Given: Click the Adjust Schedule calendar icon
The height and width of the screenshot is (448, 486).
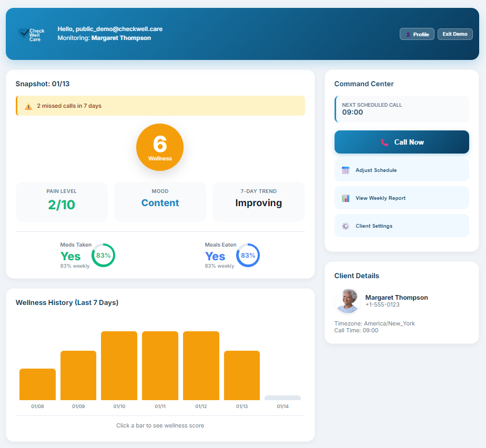Looking at the screenshot, I should 346,170.
